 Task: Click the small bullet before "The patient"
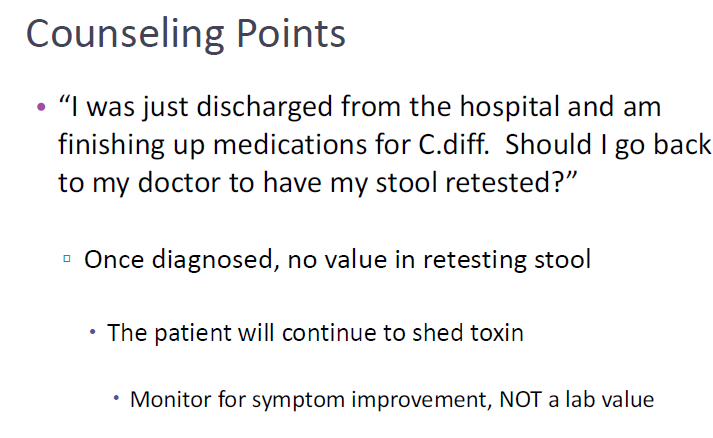tap(93, 330)
